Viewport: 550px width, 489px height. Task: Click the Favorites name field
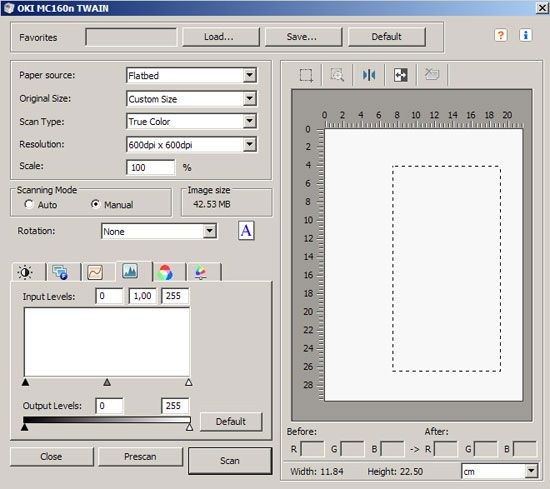(131, 37)
